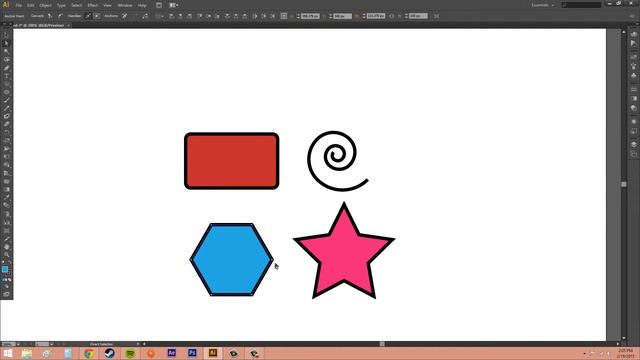This screenshot has height=360, width=640.
Task: Select the Pen tool
Action: pos(6,68)
